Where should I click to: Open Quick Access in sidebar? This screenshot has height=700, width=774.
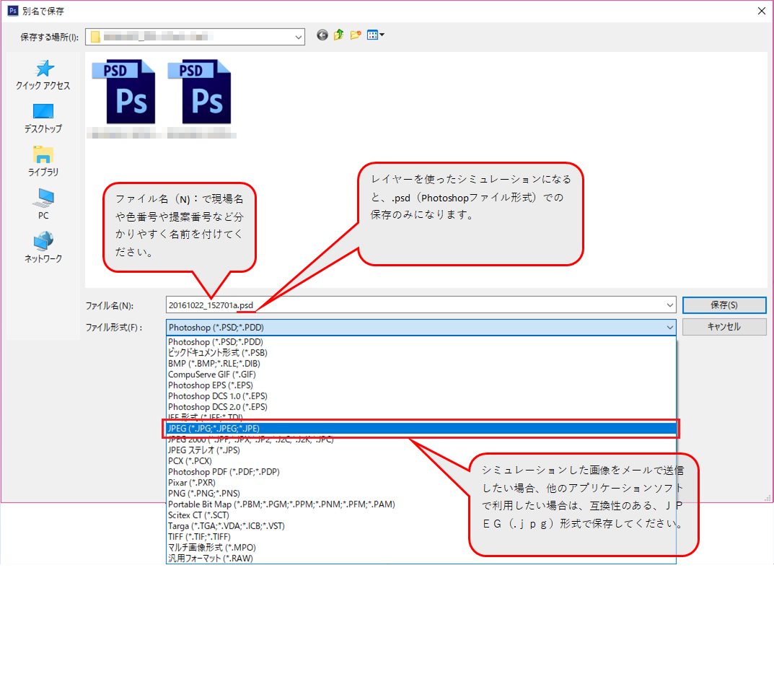[43, 75]
